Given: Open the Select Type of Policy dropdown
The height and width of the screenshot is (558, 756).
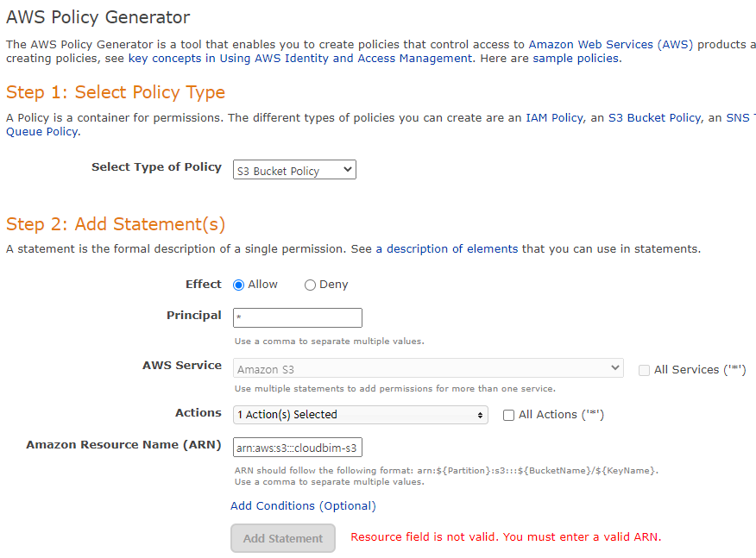Looking at the screenshot, I should [x=294, y=170].
